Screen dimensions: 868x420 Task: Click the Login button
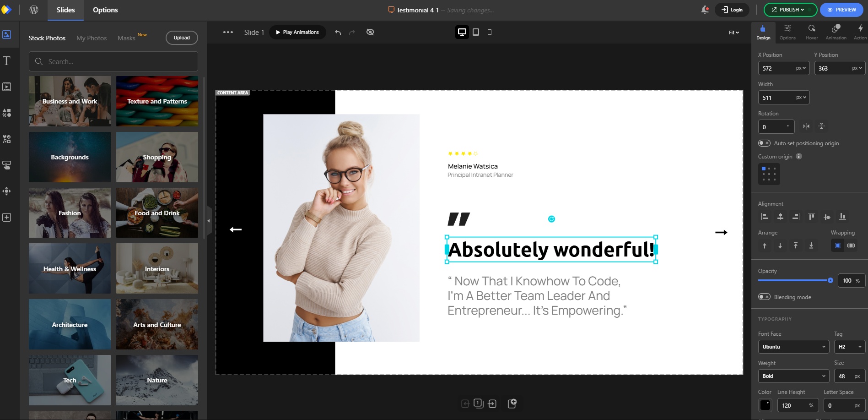732,10
